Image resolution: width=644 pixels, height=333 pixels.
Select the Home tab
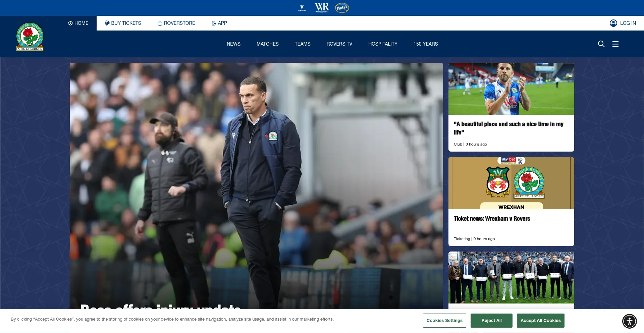78,23
